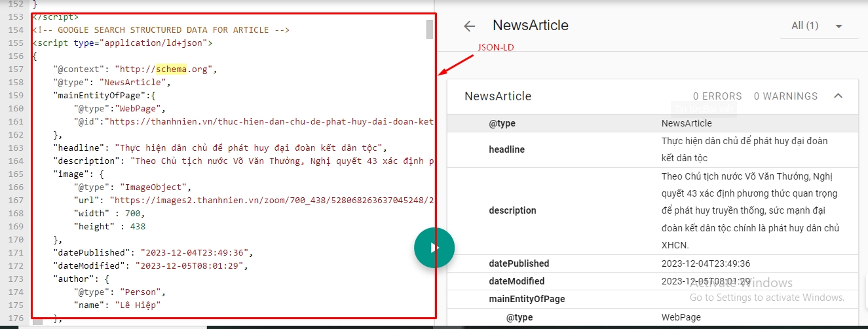The height and width of the screenshot is (329, 868).
Task: Click the '@id' thanhnien.vn URL code line
Action: pos(254,121)
